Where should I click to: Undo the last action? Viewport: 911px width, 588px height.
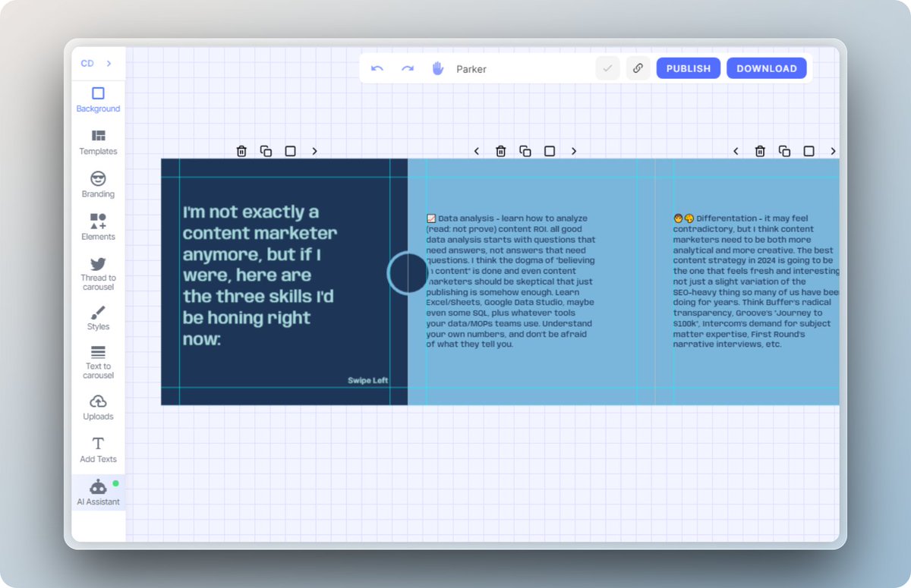377,68
